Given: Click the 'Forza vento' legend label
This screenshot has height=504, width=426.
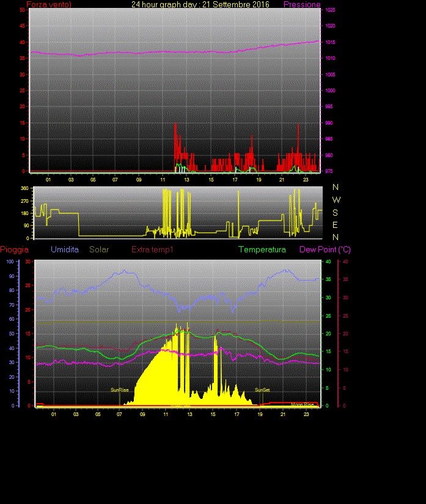Looking at the screenshot, I should point(49,5).
